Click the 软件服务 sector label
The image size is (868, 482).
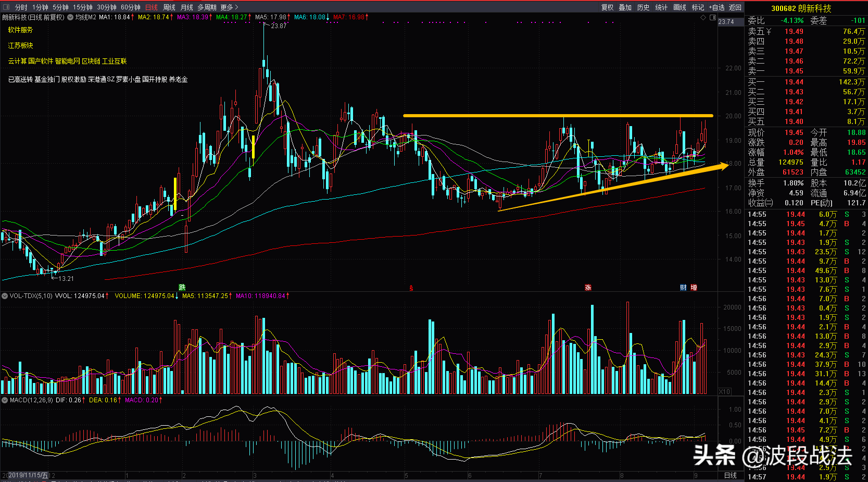(x=20, y=30)
